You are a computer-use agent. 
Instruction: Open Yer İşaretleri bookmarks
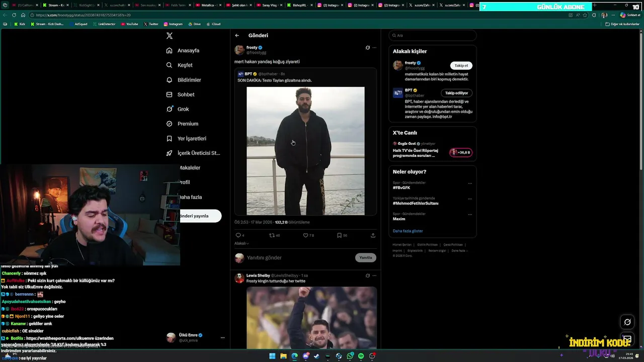pyautogui.click(x=186, y=138)
